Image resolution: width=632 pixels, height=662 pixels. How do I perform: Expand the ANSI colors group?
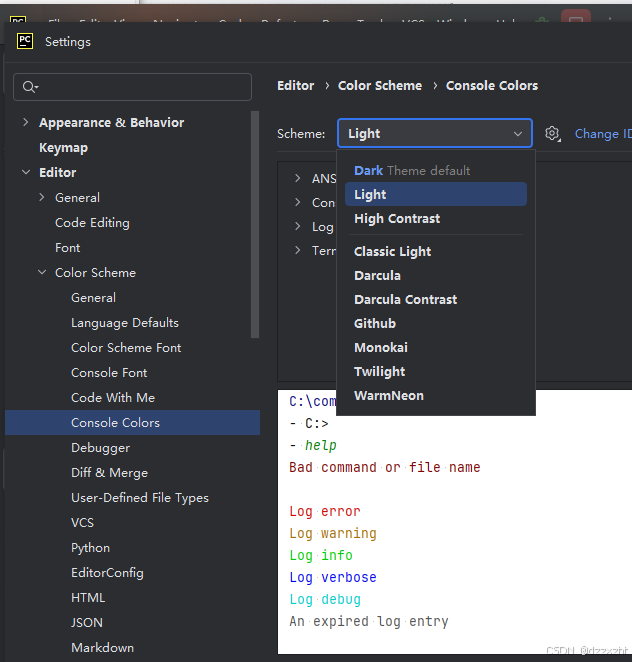coord(298,178)
